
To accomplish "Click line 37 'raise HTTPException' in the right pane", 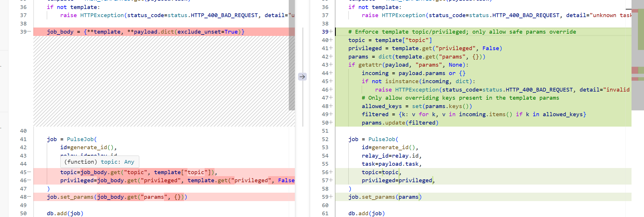I will point(497,15).
